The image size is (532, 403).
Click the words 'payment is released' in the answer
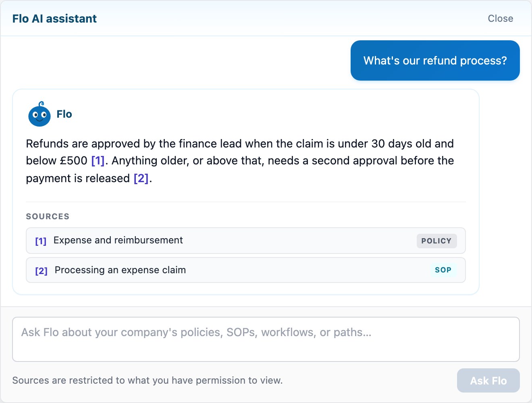pos(78,178)
